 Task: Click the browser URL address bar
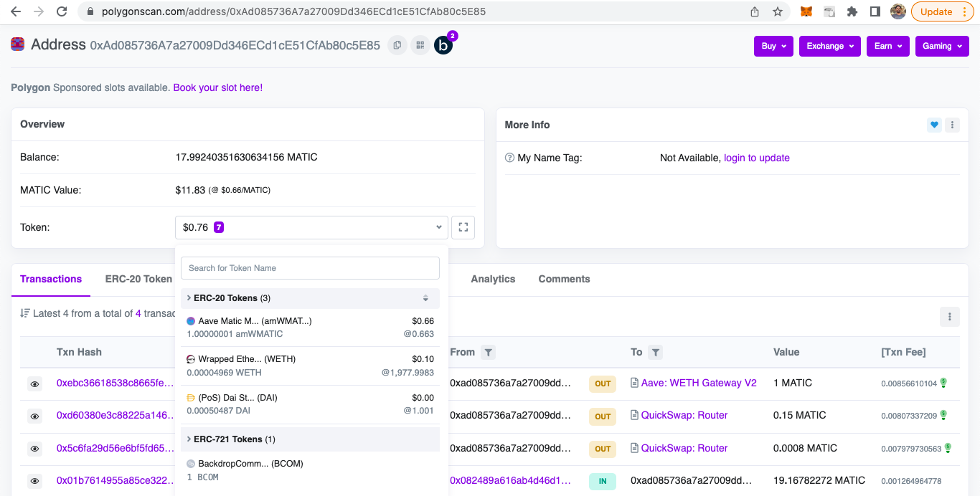[x=416, y=11]
